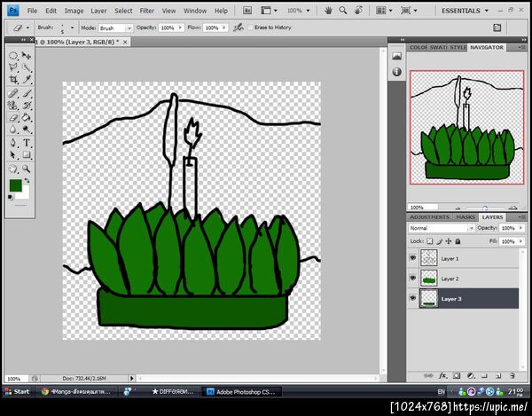Select the Hand tool in application bar
532x416 pixels.
(x=329, y=11)
